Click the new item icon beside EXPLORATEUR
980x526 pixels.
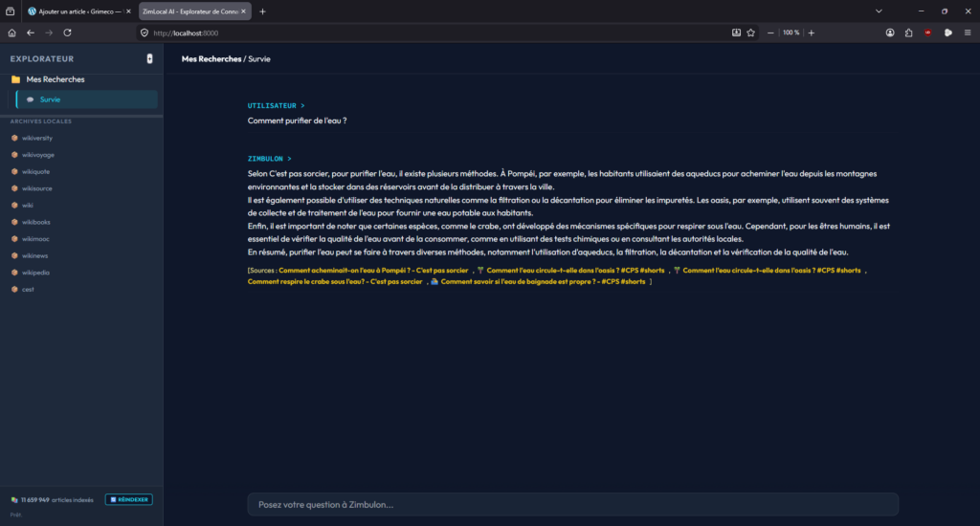coord(149,58)
